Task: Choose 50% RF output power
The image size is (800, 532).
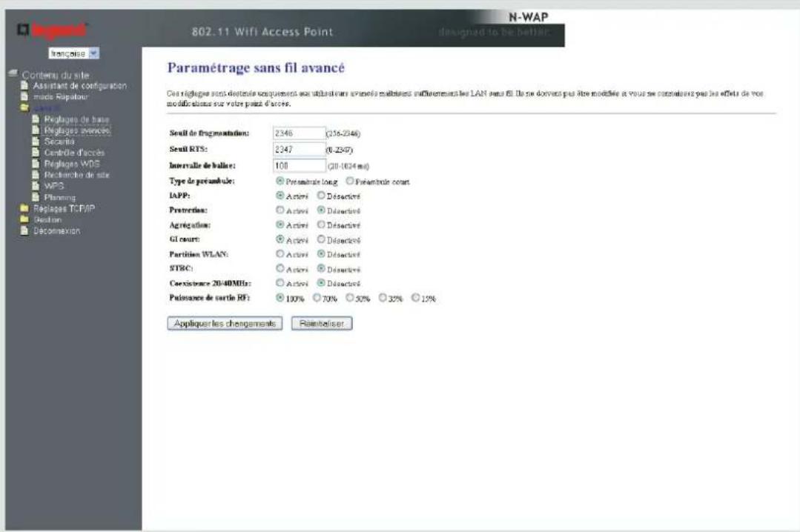Action: tap(349, 297)
